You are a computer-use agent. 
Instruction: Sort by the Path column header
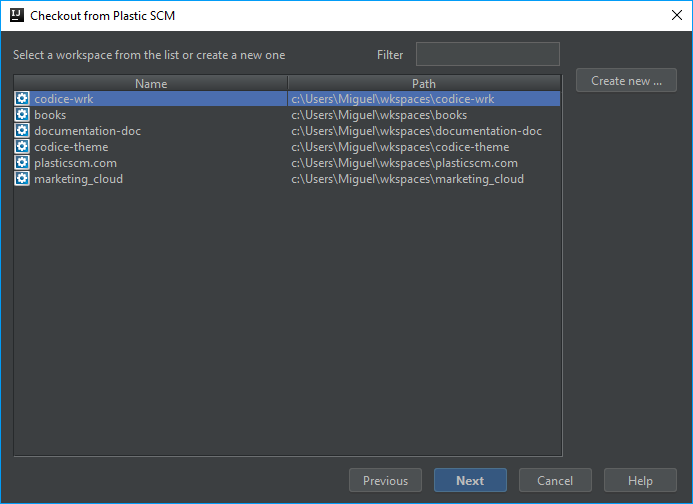[x=424, y=84]
